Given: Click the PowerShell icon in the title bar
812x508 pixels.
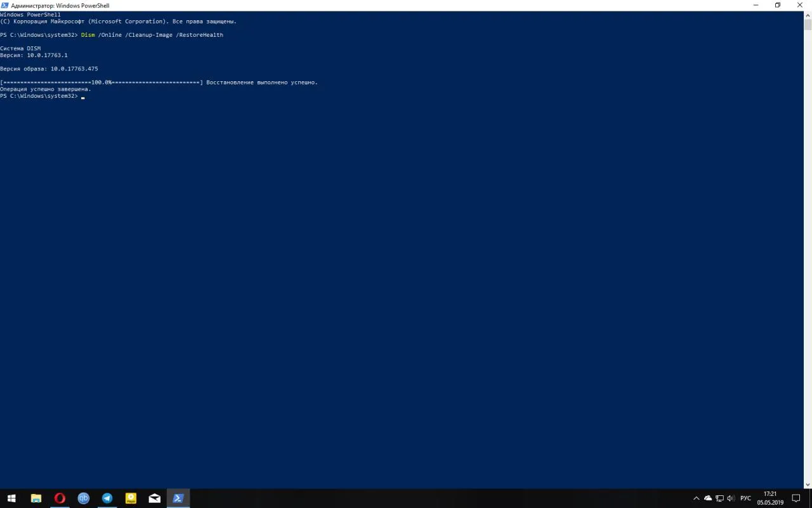Looking at the screenshot, I should 4,5.
